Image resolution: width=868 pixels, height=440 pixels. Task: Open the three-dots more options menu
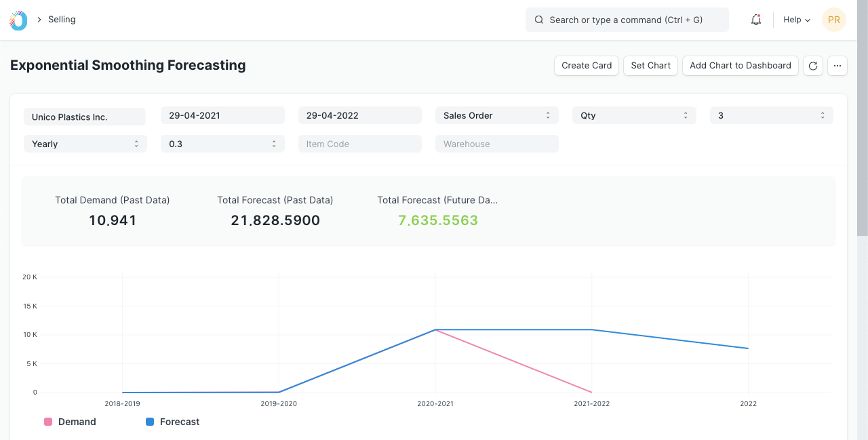click(x=837, y=66)
